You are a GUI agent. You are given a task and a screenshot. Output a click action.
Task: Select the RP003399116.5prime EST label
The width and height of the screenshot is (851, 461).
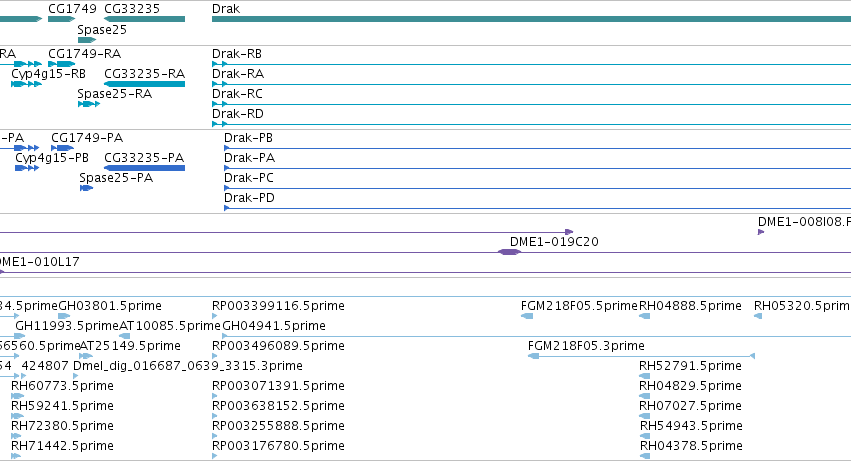tap(278, 306)
